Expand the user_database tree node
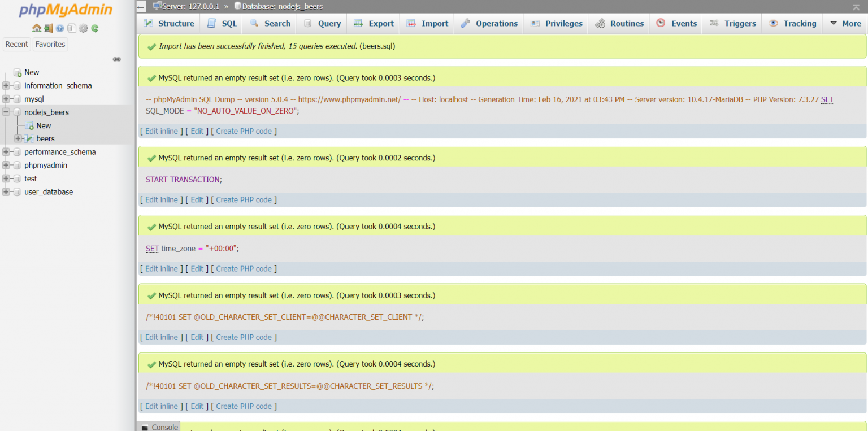Screen dimensions: 868x431 (5, 192)
